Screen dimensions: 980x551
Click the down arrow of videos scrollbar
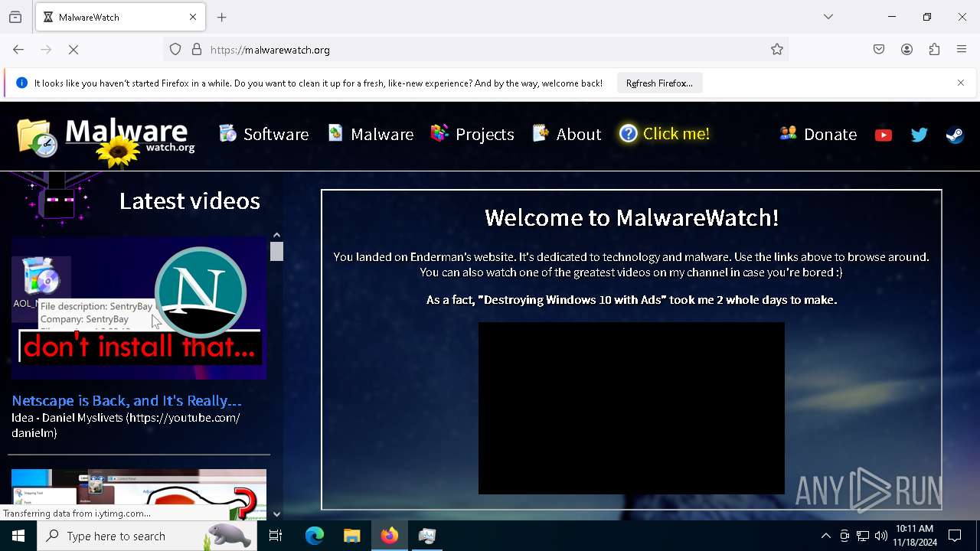pos(276,514)
